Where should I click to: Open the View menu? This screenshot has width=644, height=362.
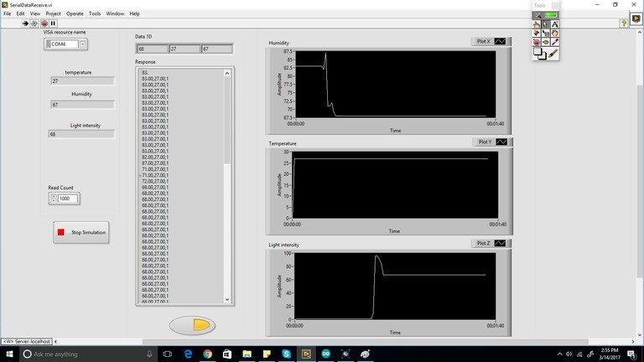click(x=35, y=13)
